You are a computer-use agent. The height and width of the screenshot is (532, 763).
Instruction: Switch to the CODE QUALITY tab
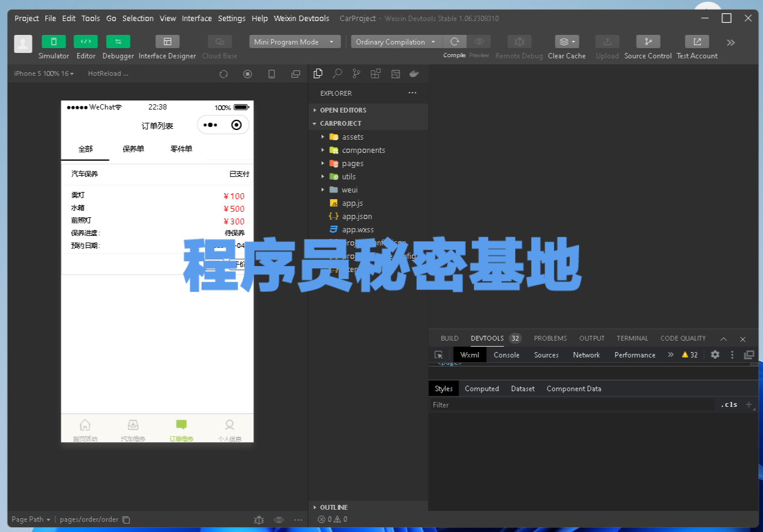coord(683,338)
